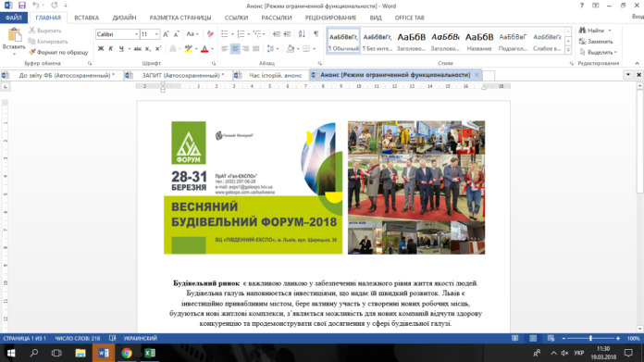Screen dimensions: 644x362
Task: Toggle superscript formatting
Action: click(158, 48)
